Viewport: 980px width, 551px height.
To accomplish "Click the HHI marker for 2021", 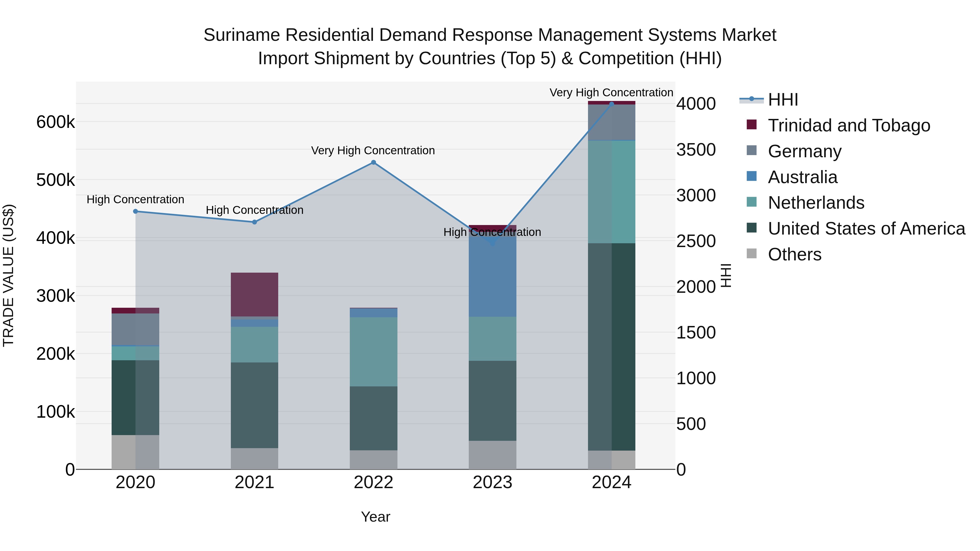I will point(255,222).
